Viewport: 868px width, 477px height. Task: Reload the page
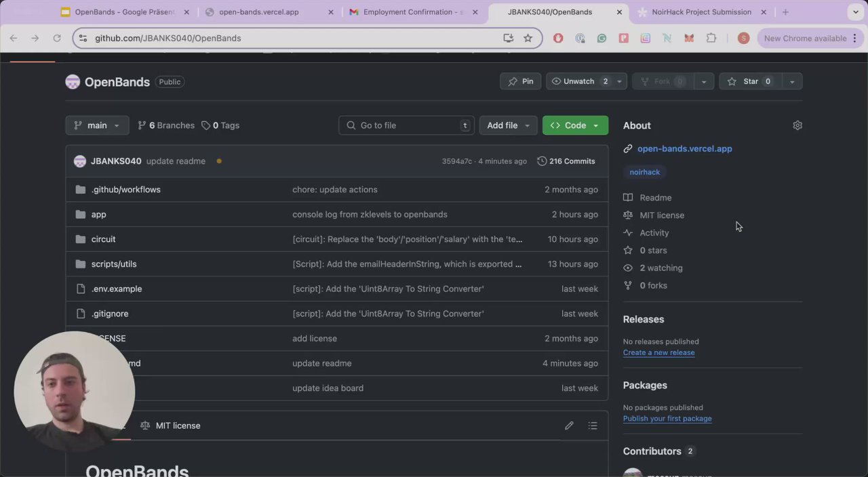[57, 38]
